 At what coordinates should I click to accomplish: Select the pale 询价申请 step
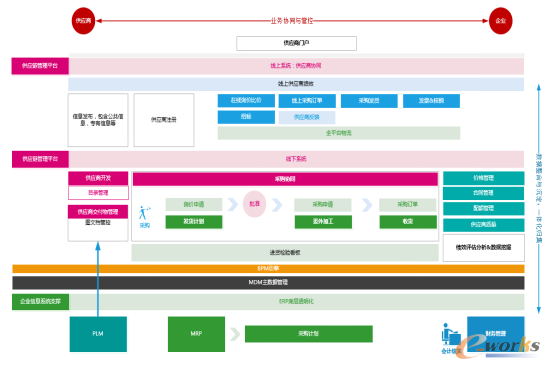(x=194, y=204)
